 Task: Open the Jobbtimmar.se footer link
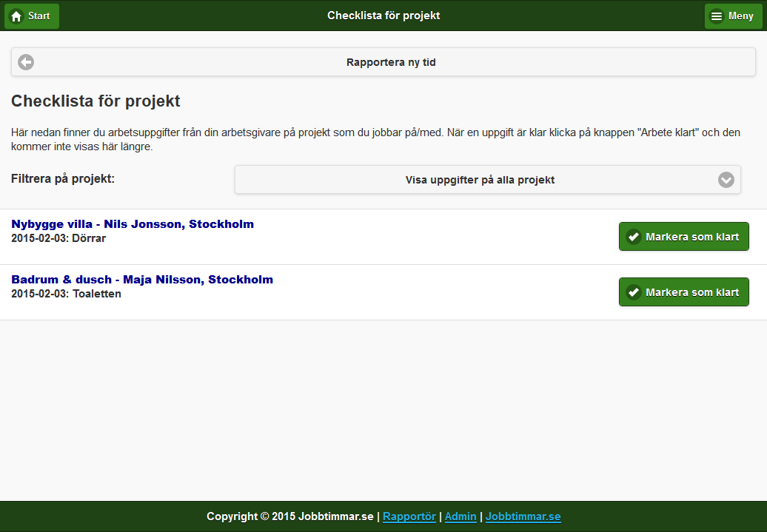523,516
